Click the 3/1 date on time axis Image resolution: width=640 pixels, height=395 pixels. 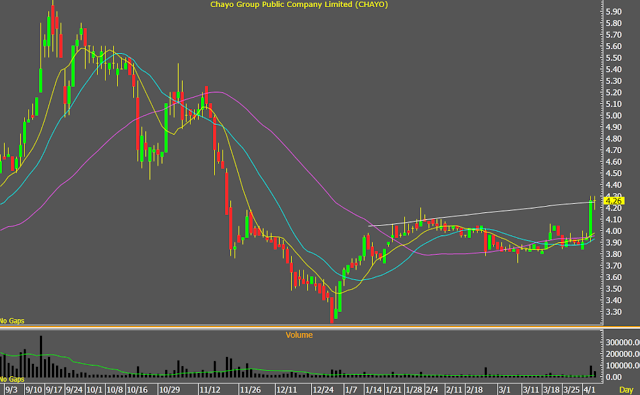[504, 390]
